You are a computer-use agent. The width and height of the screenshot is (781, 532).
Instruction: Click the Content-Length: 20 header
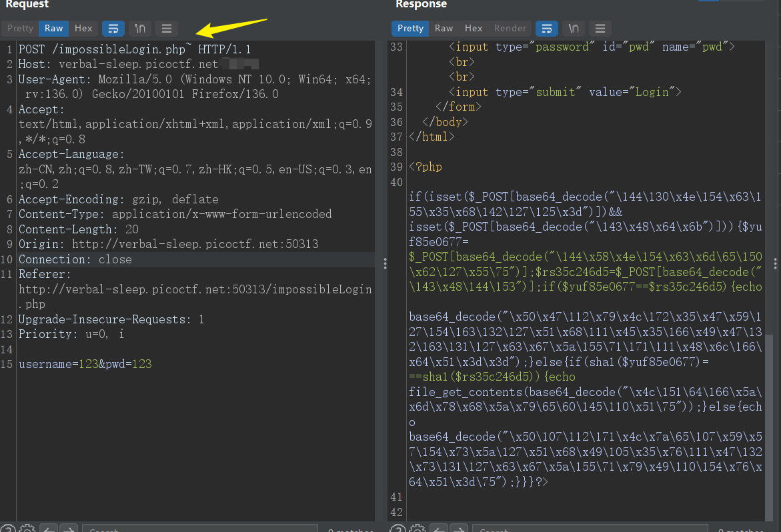pyautogui.click(x=79, y=229)
